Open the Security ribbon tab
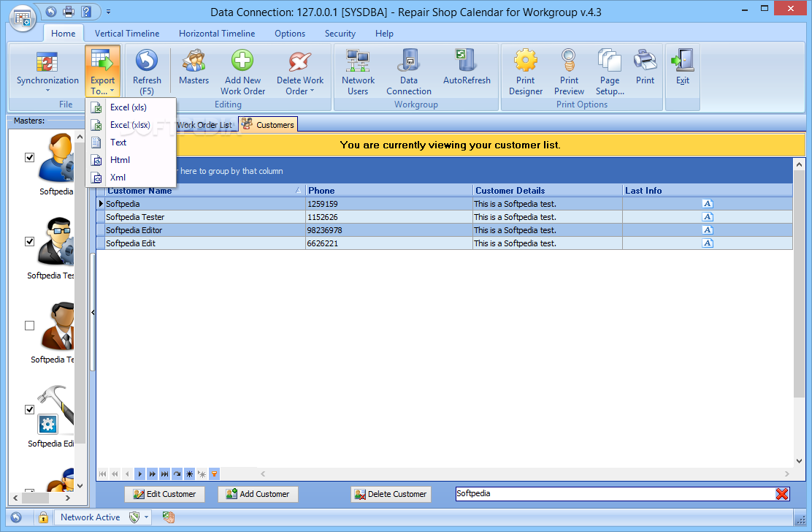 coord(340,33)
